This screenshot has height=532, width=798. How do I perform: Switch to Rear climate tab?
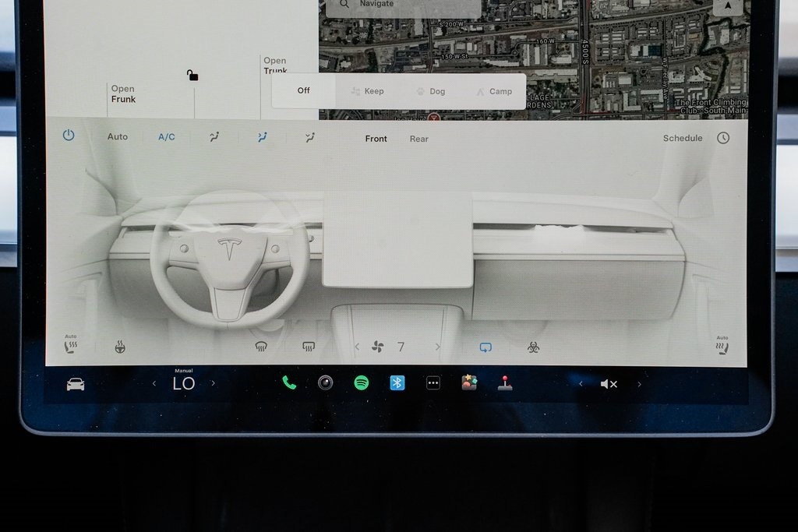(x=419, y=139)
